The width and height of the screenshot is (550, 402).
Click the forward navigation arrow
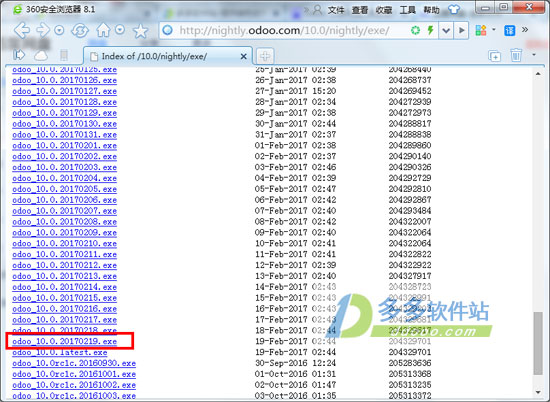[x=43, y=31]
